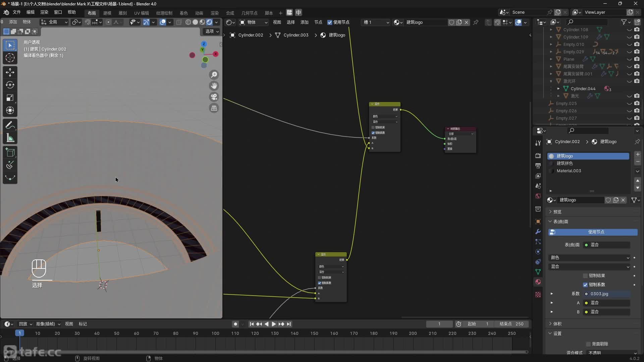The image size is (644, 362).
Task: Open the Render properties tab
Action: pos(538,156)
